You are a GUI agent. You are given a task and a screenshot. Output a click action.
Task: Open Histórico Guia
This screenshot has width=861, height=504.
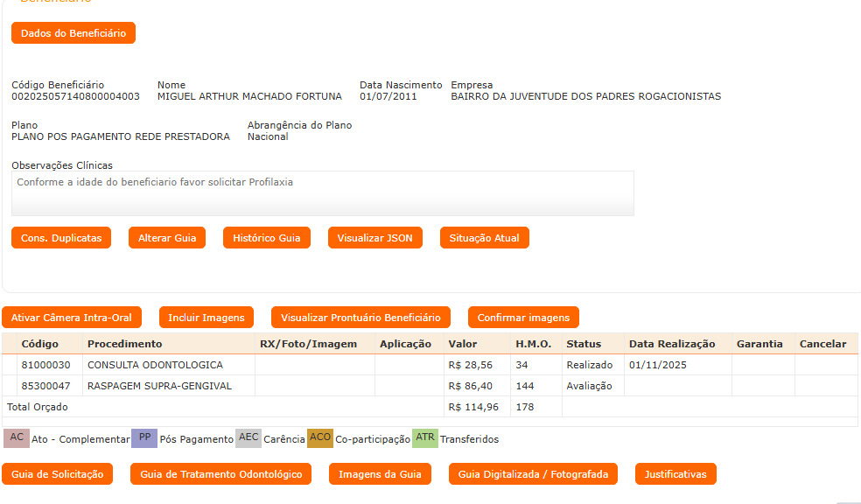pyautogui.click(x=266, y=238)
